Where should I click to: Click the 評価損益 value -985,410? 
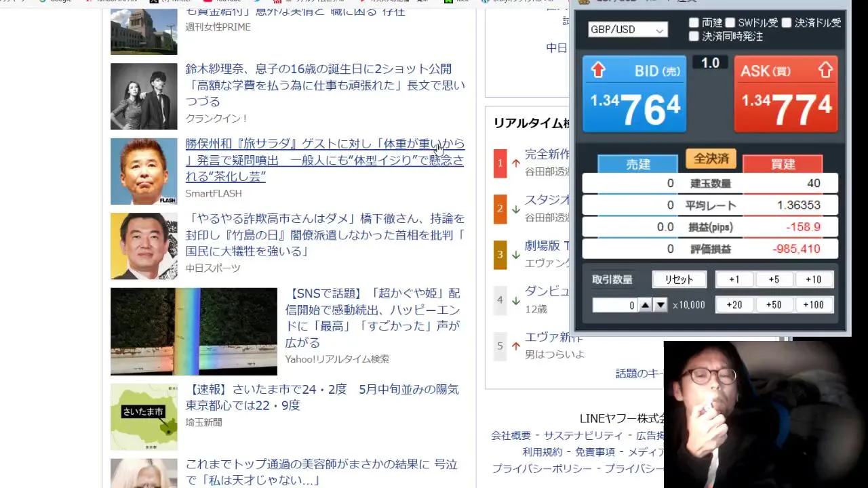[796, 249]
